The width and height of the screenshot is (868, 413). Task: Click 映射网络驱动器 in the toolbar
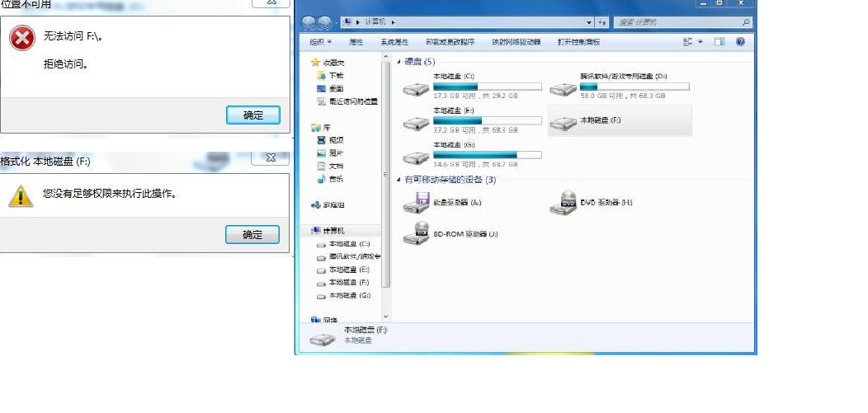516,42
